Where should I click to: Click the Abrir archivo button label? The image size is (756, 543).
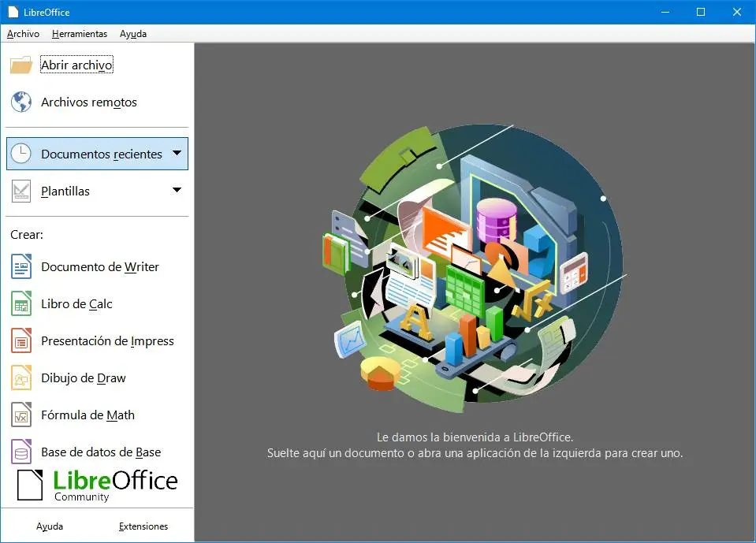point(76,65)
